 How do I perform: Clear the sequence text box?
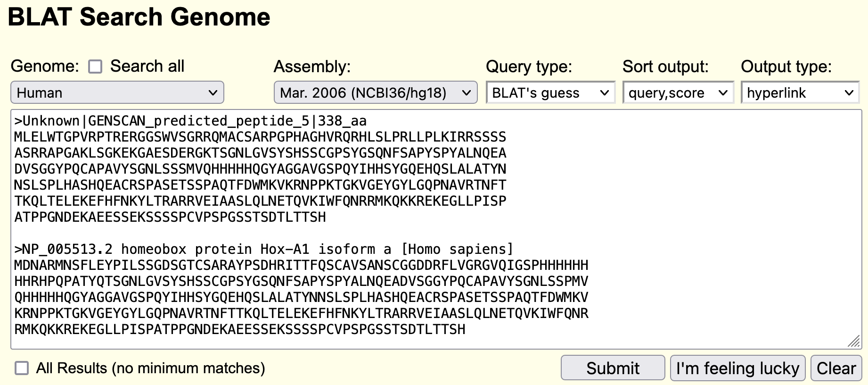click(836, 368)
